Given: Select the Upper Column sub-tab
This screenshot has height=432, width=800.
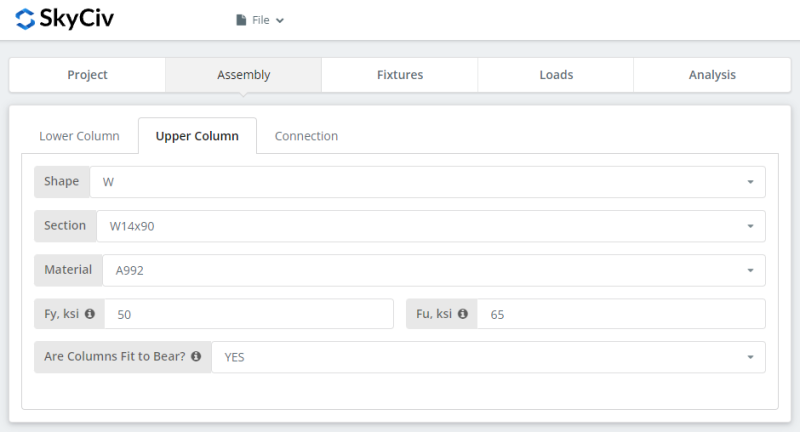Looking at the screenshot, I should coord(197,136).
